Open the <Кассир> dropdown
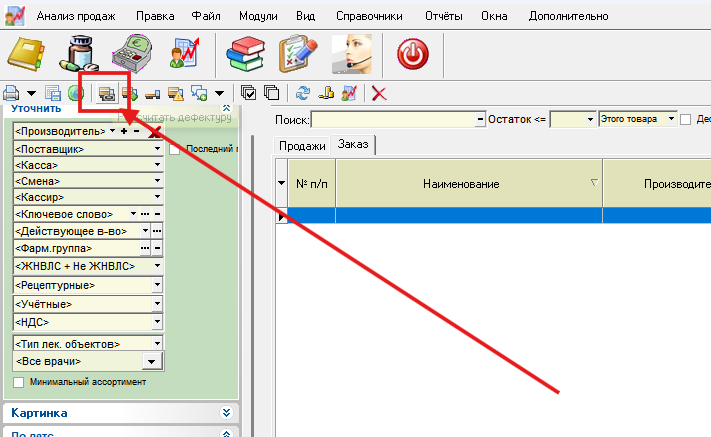Viewport: 711px width, 437px height. pyautogui.click(x=157, y=197)
